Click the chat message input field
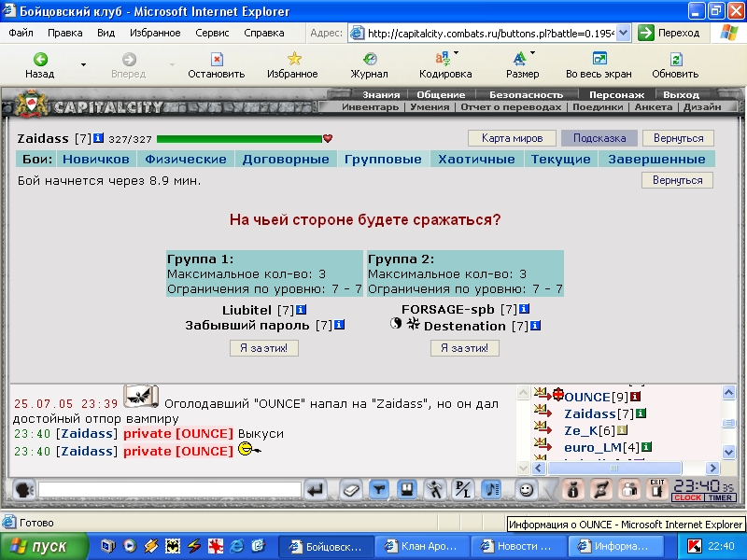The image size is (747, 560). [170, 489]
